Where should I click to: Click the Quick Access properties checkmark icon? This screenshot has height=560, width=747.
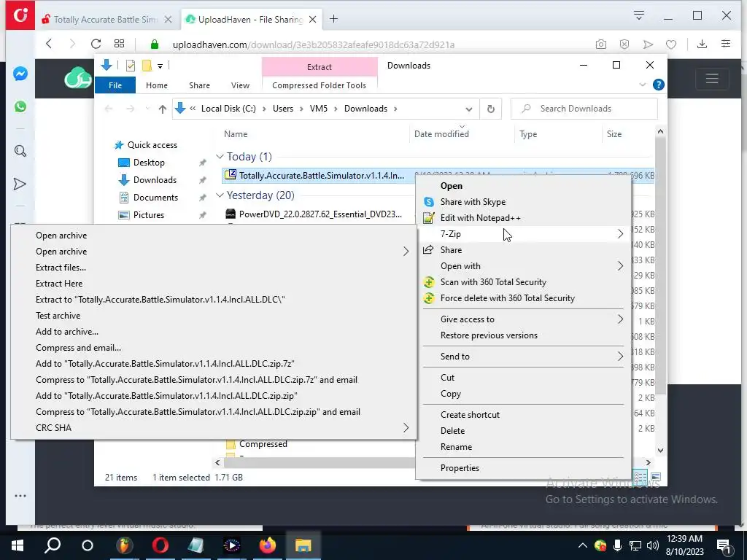(130, 66)
